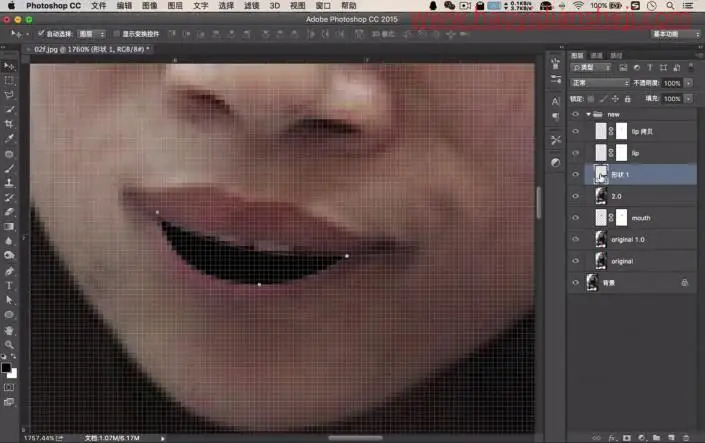Select the Move tool in the toolbox
The image size is (705, 443).
tap(9, 67)
